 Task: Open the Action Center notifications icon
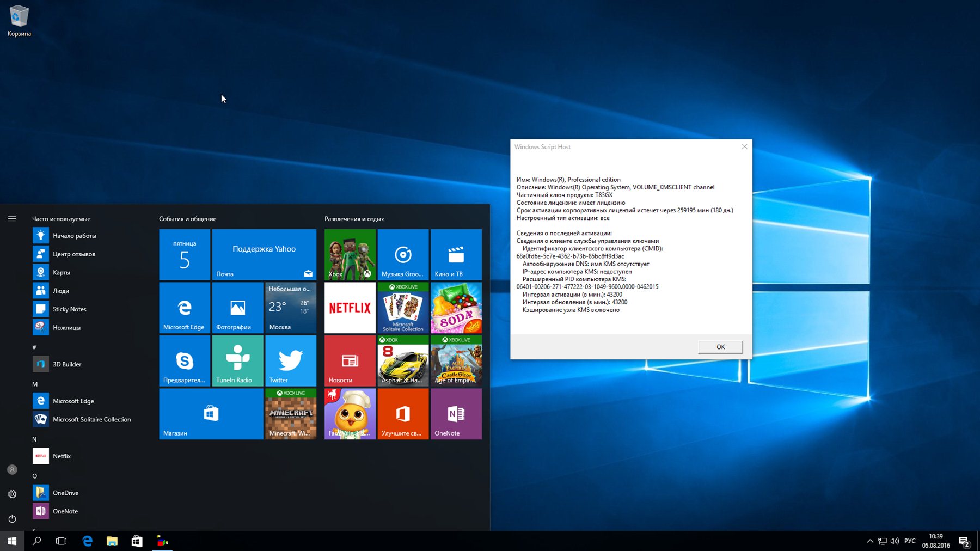964,541
